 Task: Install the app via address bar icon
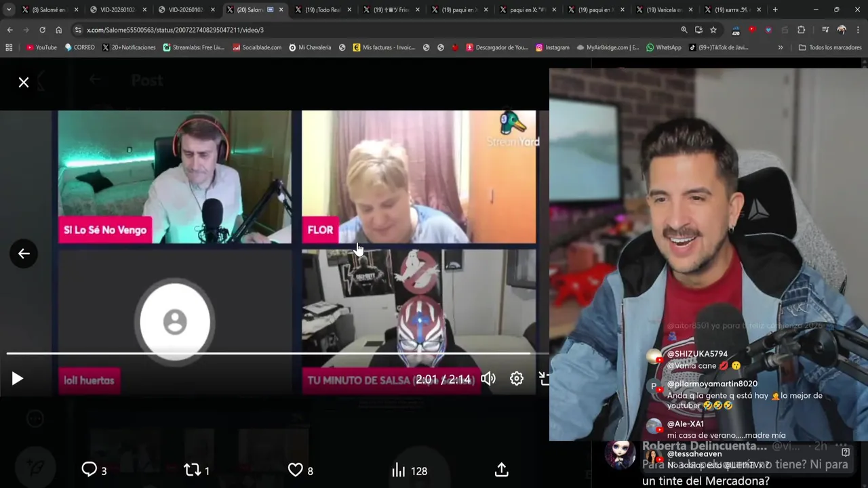point(698,30)
